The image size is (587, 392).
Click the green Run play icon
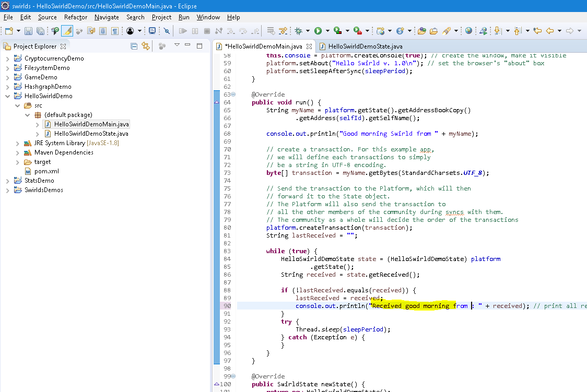318,31
